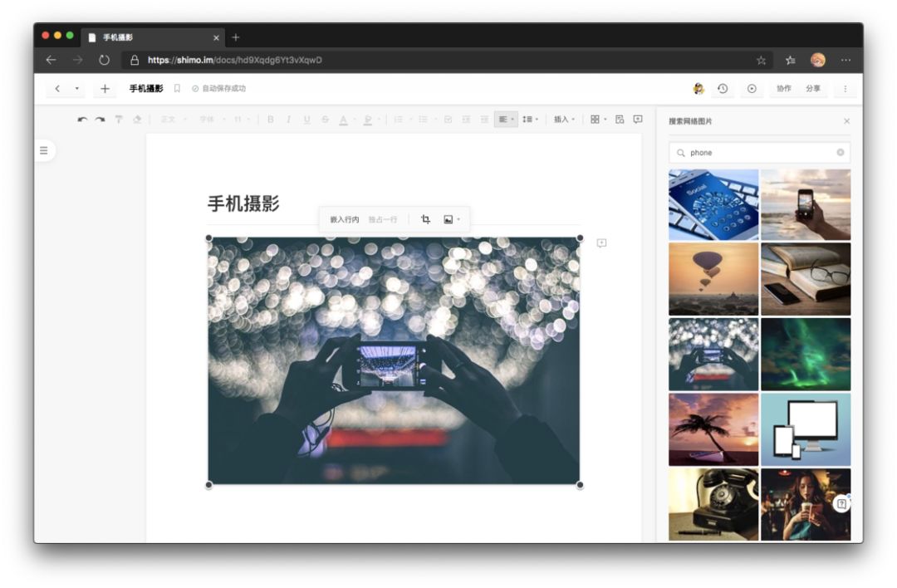Undo the last edit
The width and height of the screenshot is (897, 588).
82,120
